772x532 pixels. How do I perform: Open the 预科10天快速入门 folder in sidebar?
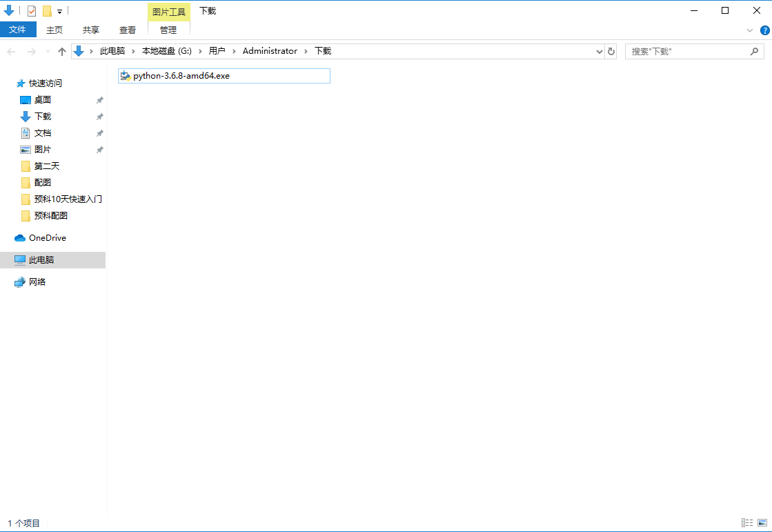point(68,199)
